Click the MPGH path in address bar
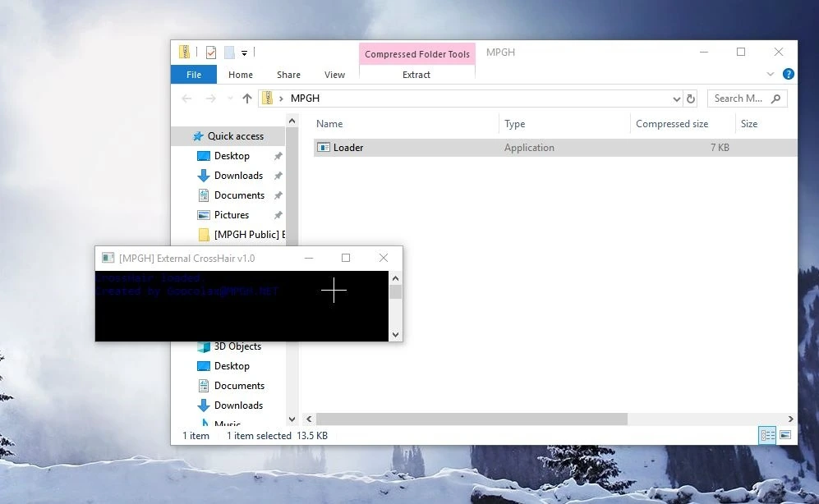The image size is (819, 504). (305, 98)
